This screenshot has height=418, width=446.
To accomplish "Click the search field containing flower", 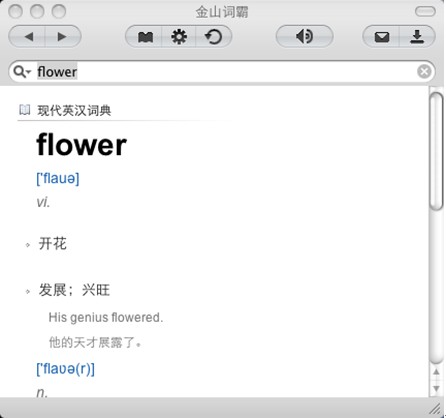I will [222, 72].
